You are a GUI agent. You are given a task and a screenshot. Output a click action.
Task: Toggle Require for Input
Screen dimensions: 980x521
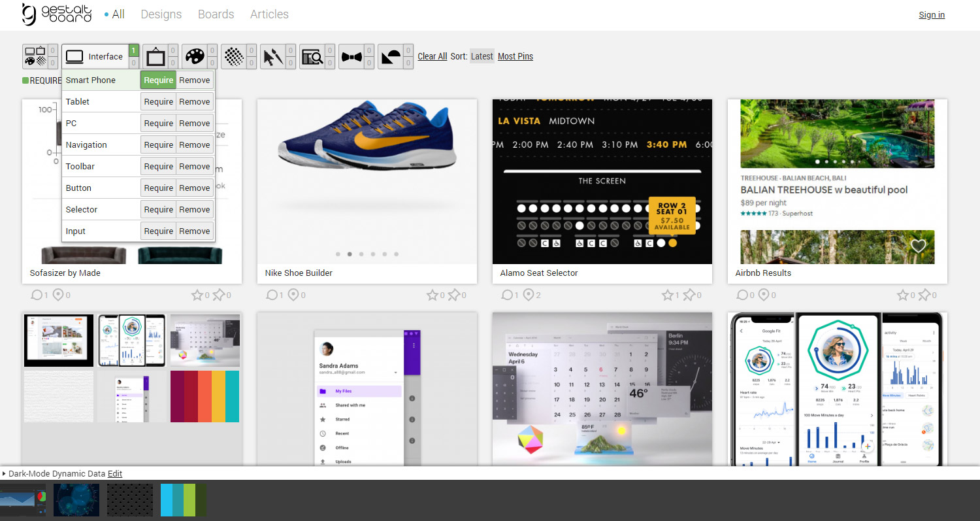(159, 231)
